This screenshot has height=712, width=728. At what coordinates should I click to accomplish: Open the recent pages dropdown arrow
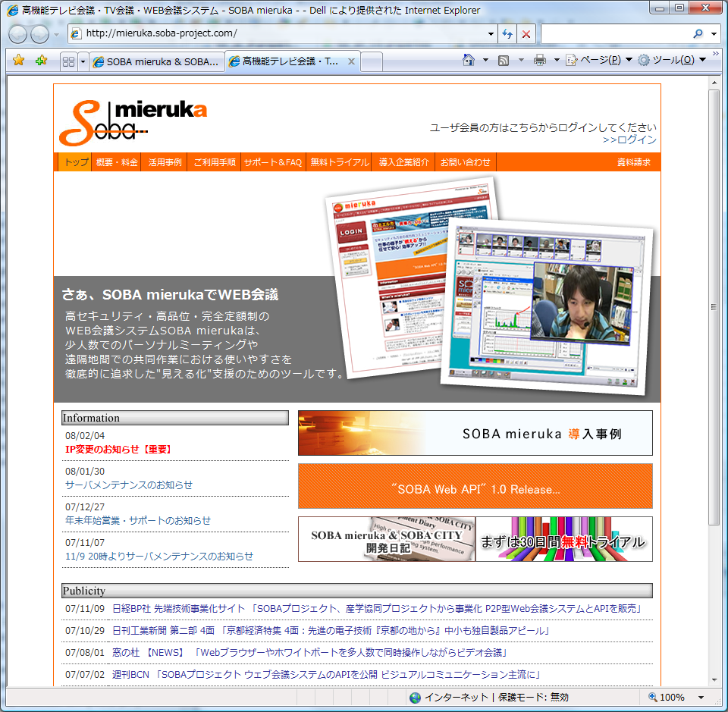[x=56, y=34]
